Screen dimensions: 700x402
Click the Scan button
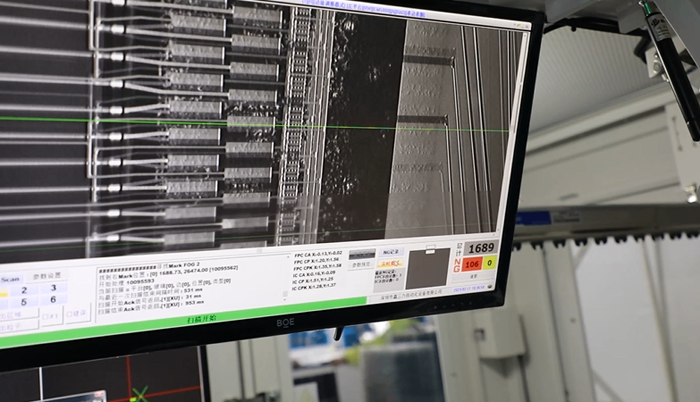[11, 279]
